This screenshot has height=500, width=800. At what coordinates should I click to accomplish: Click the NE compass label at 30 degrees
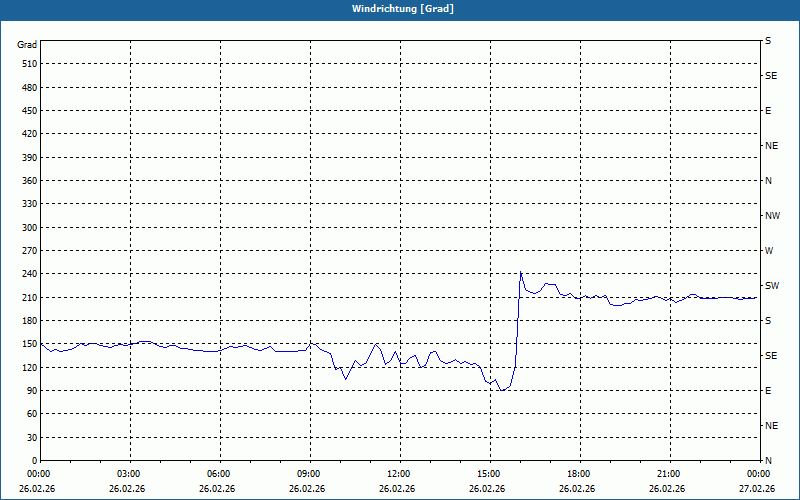tap(771, 426)
